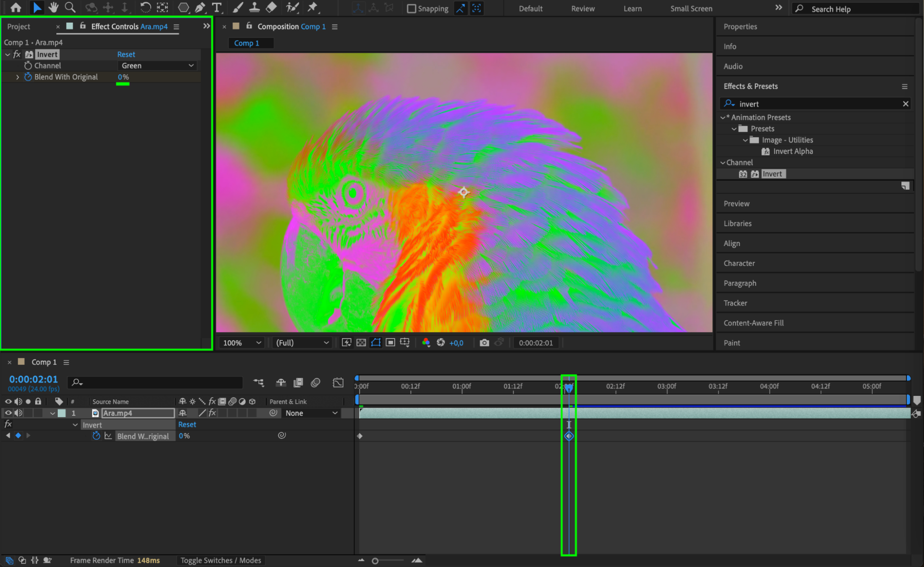Viewport: 924px width, 567px height.
Task: Take a snapshot with camera icon
Action: (484, 343)
